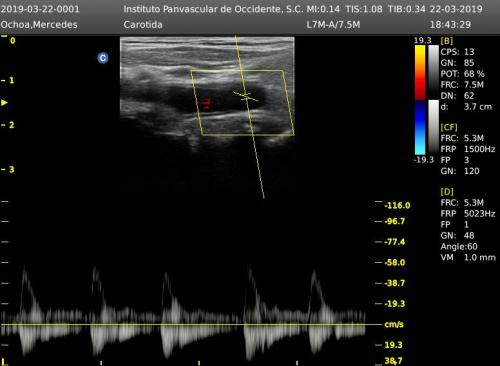Click the L7M-A/7.5M probe label
500x366 pixels.
click(333, 25)
